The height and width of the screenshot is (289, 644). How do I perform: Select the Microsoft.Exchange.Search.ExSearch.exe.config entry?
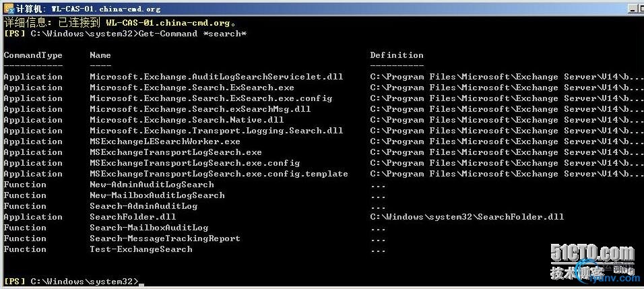pyautogui.click(x=211, y=98)
